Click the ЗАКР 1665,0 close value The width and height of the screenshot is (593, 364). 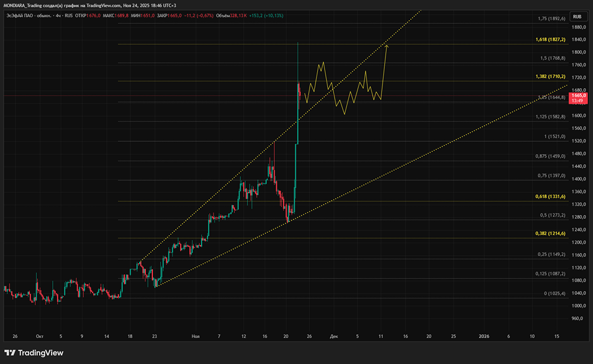point(169,15)
